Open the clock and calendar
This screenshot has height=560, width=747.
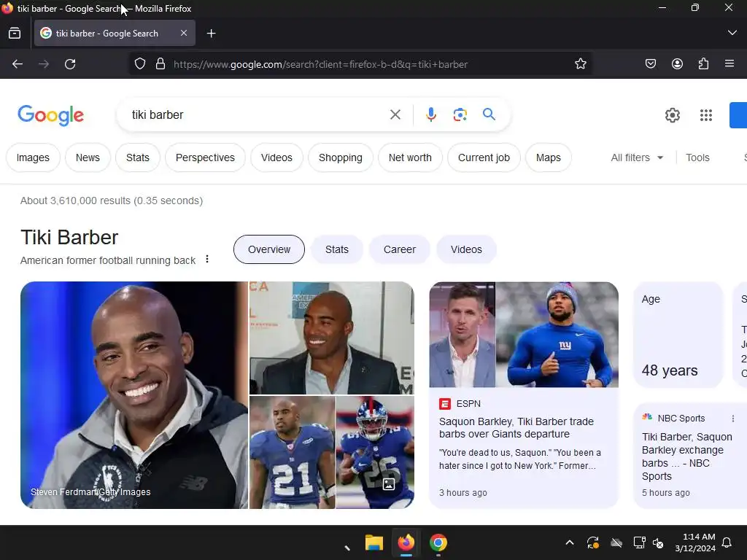[x=695, y=542]
